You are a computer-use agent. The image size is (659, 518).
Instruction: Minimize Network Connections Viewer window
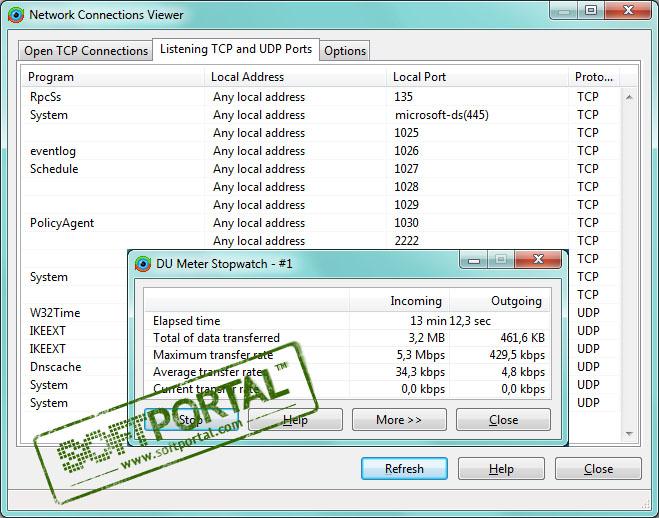(x=564, y=11)
